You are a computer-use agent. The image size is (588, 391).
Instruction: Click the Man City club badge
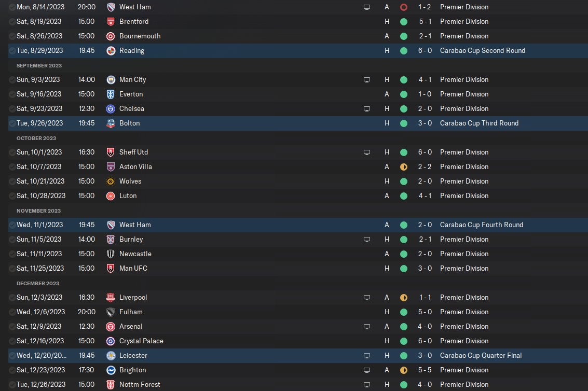[111, 80]
